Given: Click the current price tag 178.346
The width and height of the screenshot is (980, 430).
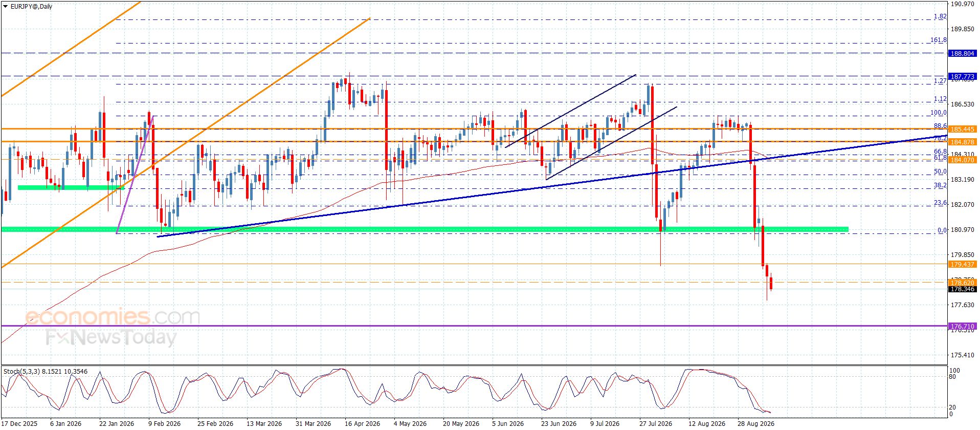Looking at the screenshot, I should point(962,289).
